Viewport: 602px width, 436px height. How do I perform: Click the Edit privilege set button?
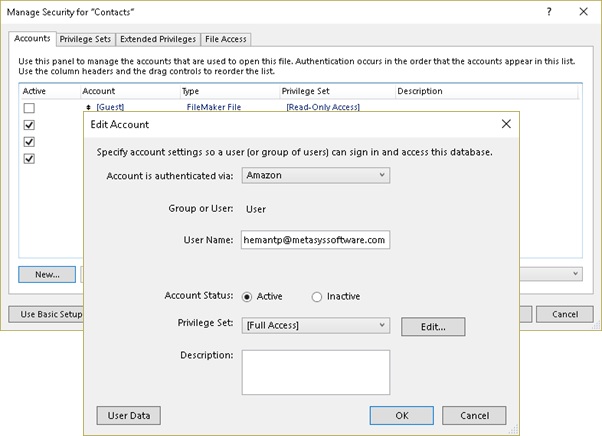[433, 326]
